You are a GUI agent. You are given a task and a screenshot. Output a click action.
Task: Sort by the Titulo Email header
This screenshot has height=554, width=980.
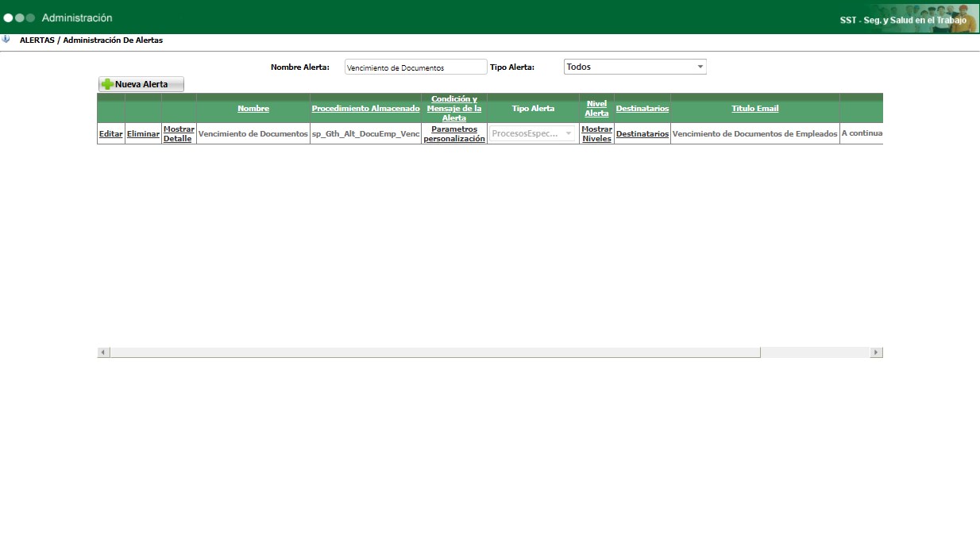click(x=755, y=109)
